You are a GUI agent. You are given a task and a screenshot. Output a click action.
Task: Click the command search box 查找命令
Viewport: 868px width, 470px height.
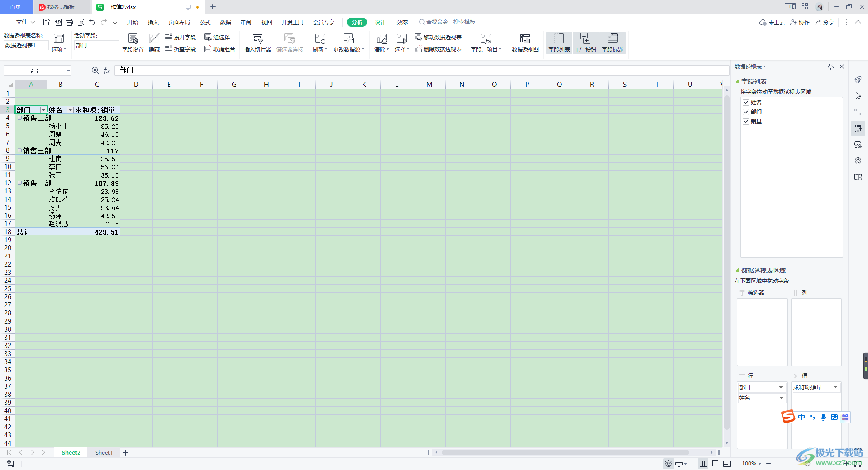tap(447, 22)
